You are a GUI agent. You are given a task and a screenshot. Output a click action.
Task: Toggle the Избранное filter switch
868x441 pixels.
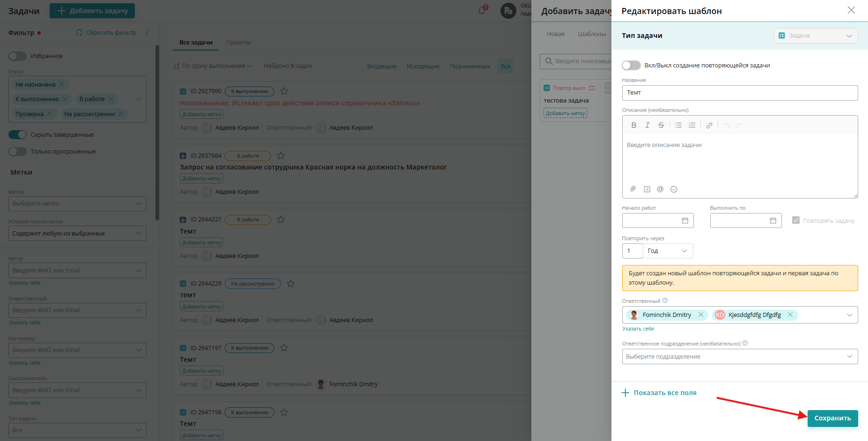click(x=18, y=56)
